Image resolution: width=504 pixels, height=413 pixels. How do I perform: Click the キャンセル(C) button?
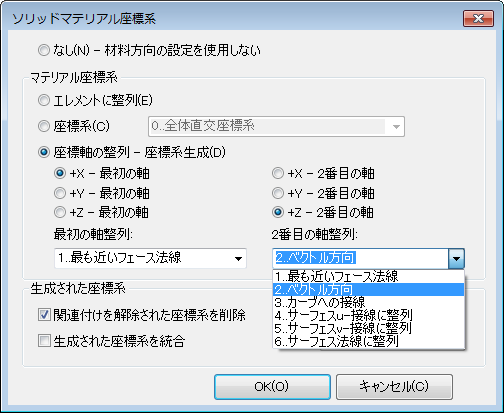(394, 387)
